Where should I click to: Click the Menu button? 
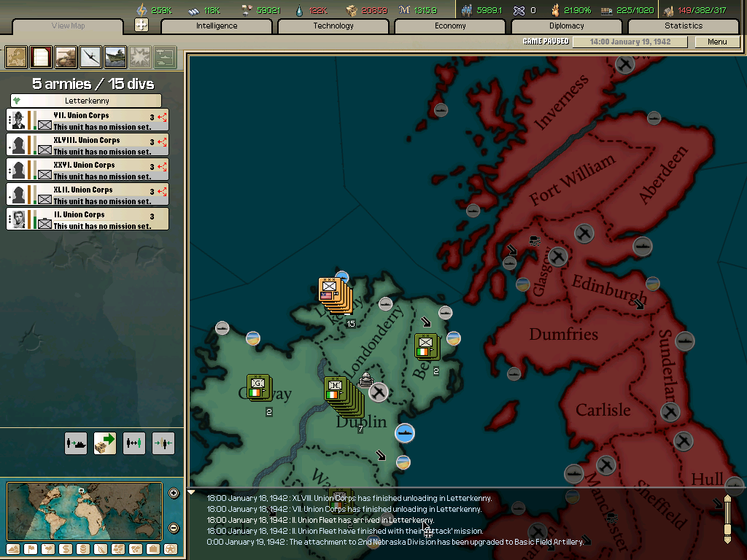tap(717, 42)
